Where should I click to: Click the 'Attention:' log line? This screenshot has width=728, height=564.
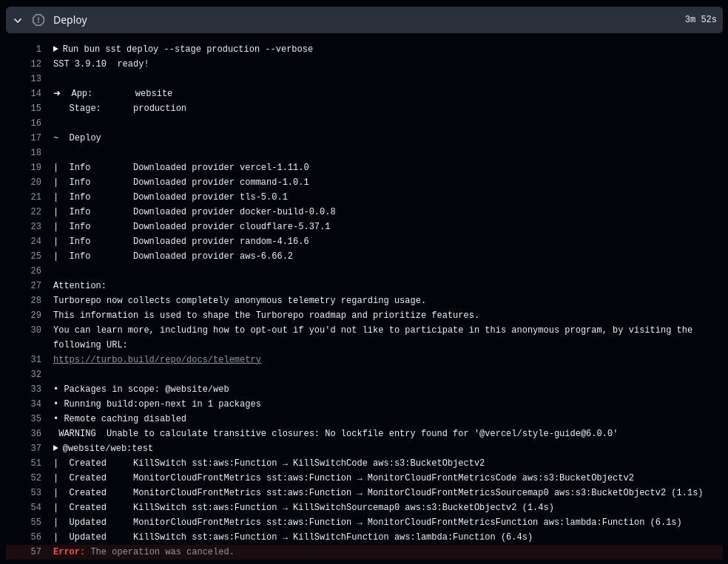pos(79,286)
